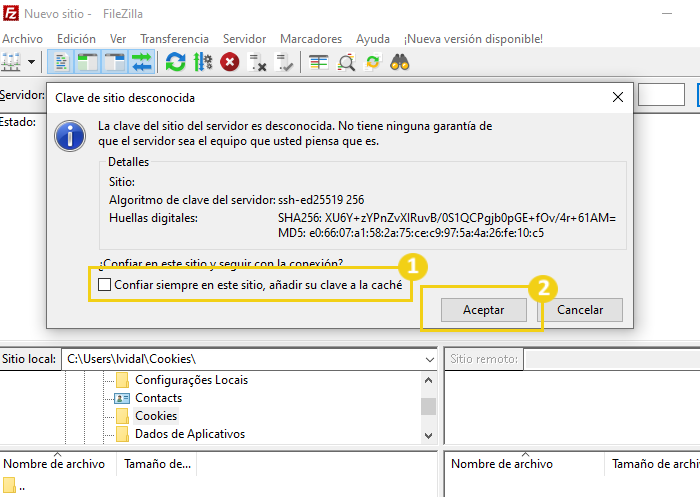Open the Transferencia menu
Viewport: 700px width, 497px height.
[x=175, y=39]
